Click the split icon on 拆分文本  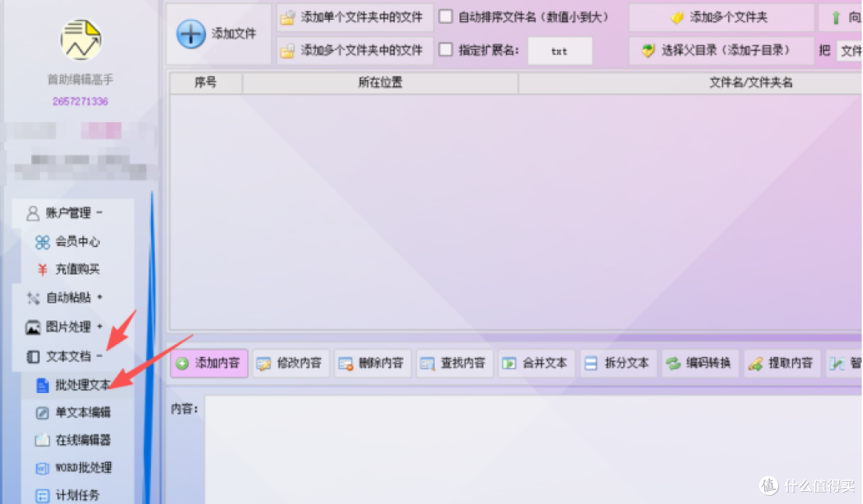pyautogui.click(x=591, y=363)
